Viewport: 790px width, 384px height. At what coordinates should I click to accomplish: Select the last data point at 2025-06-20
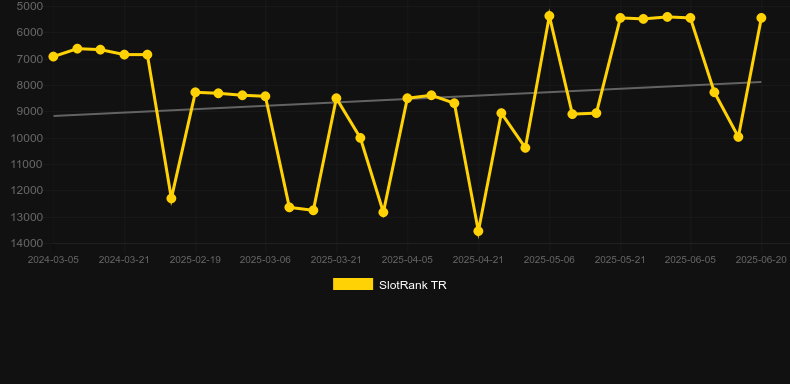point(761,18)
